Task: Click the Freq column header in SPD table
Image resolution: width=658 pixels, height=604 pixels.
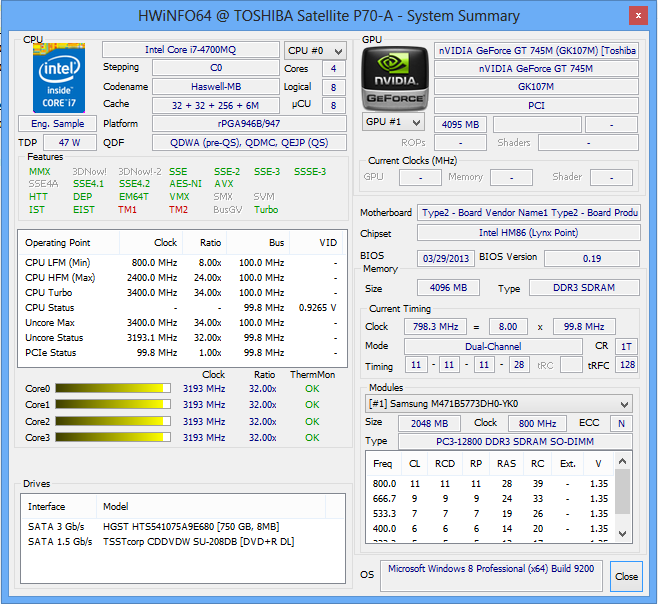Action: pos(383,464)
